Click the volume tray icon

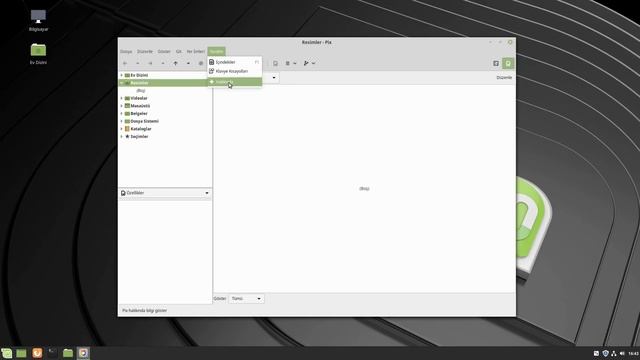tap(622, 353)
